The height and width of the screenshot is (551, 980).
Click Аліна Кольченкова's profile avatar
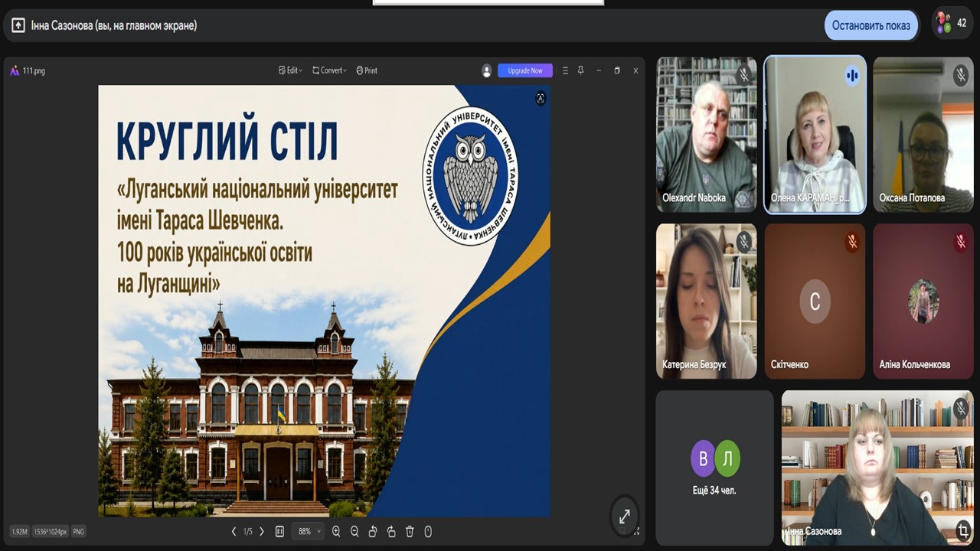pyautogui.click(x=923, y=302)
